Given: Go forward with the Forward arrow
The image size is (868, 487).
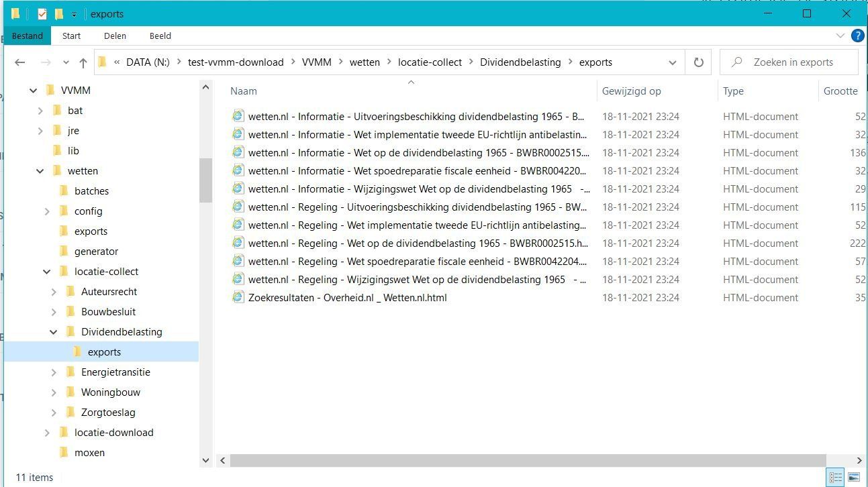Looking at the screenshot, I should (x=46, y=62).
